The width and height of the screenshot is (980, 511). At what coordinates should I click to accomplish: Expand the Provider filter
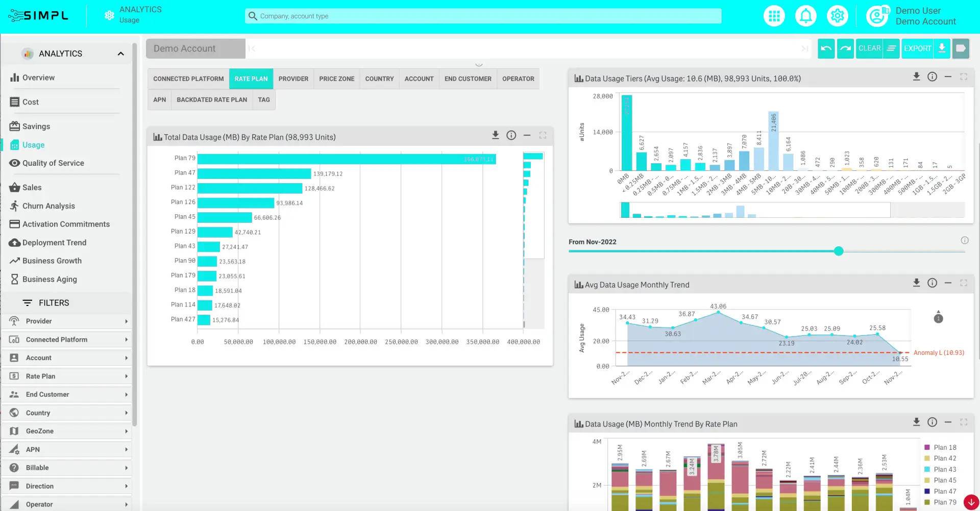[67, 321]
